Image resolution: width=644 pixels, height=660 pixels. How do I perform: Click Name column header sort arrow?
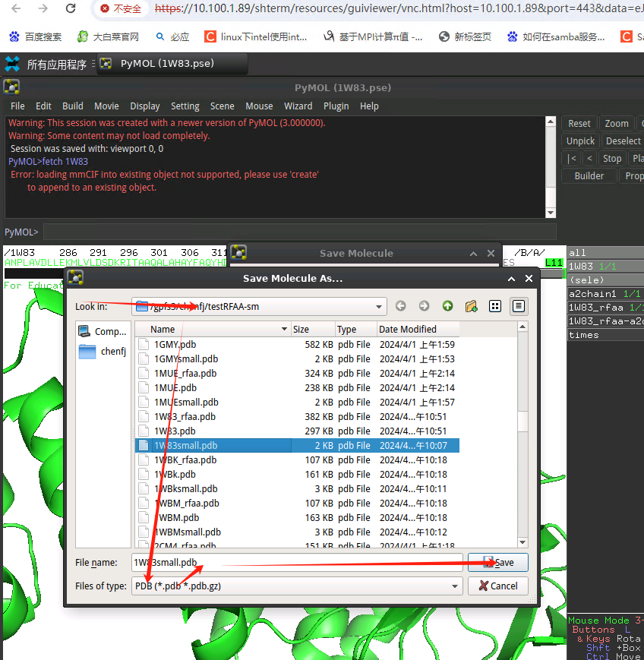(284, 330)
